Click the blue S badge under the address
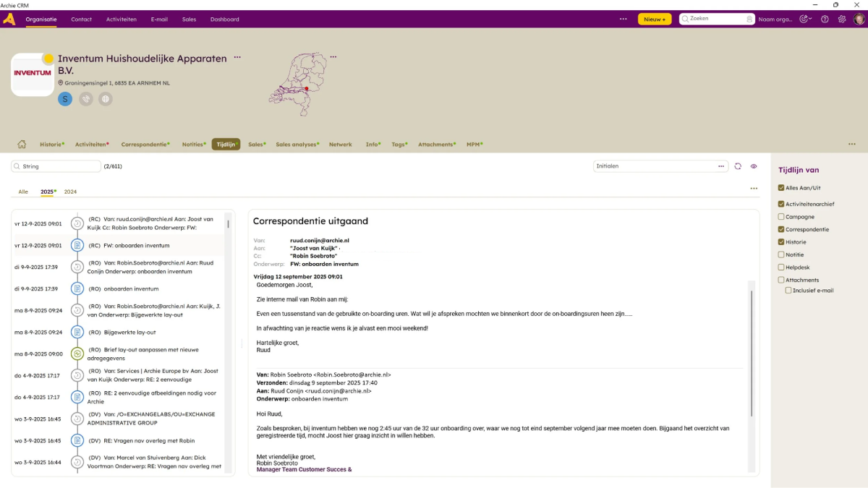Screen dimensions: 868x488 65,99
